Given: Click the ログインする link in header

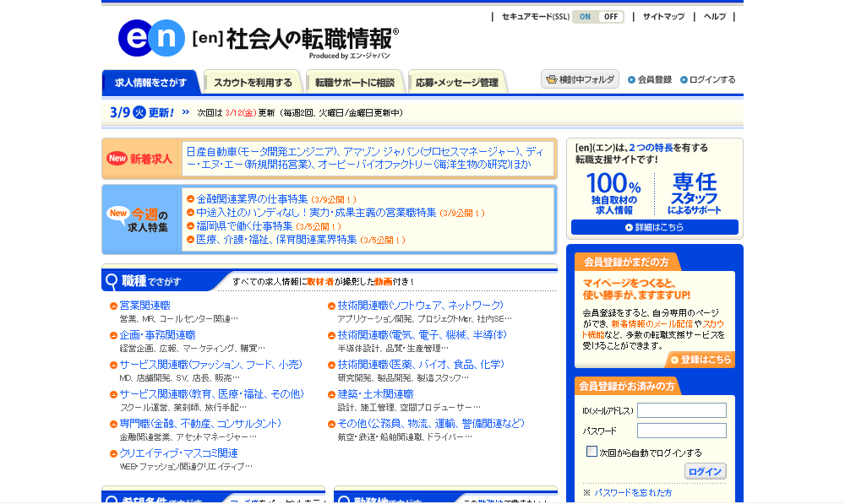Looking at the screenshot, I should (x=711, y=79).
